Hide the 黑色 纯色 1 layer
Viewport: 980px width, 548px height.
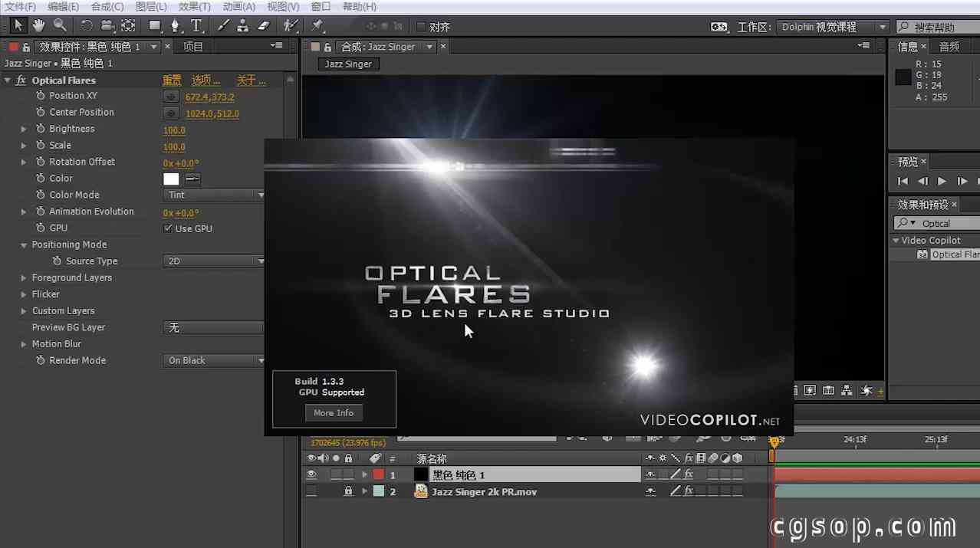[311, 475]
